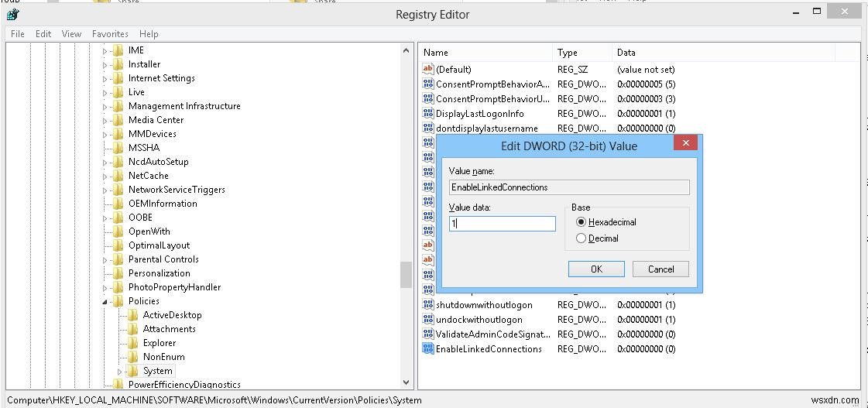
Task: Click the tree pane scroll down arrow
Action: (407, 382)
